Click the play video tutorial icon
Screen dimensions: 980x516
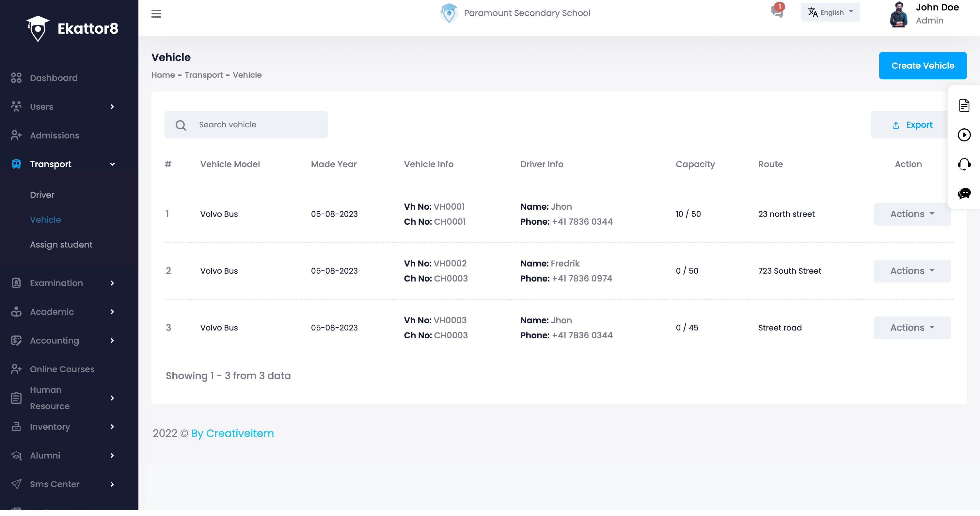(x=964, y=135)
